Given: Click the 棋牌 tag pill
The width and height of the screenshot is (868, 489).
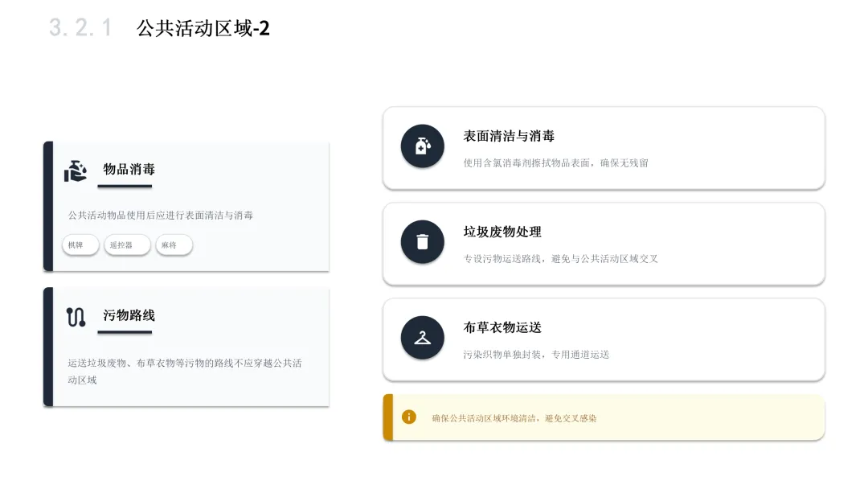Looking at the screenshot, I should (x=80, y=244).
